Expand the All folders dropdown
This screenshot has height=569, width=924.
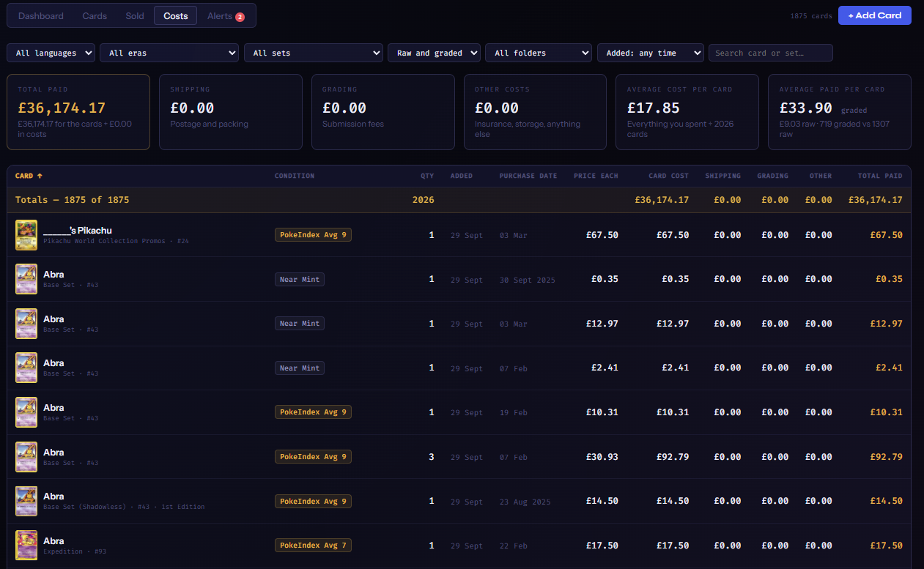click(x=539, y=53)
